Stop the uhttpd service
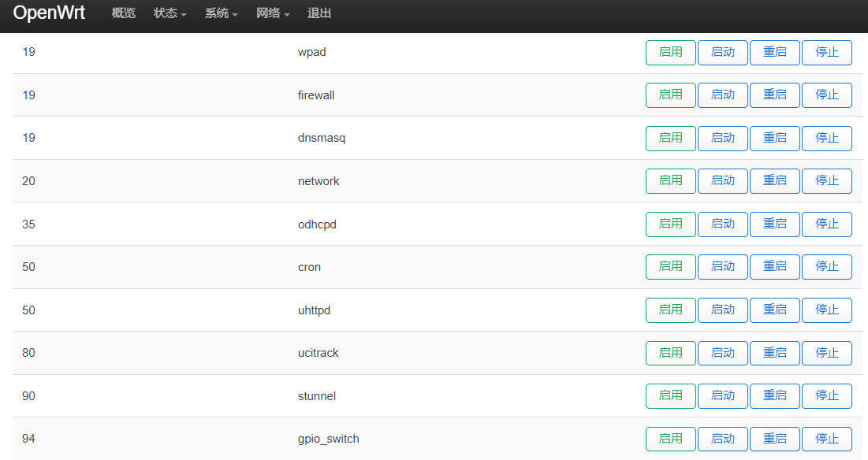 826,310
